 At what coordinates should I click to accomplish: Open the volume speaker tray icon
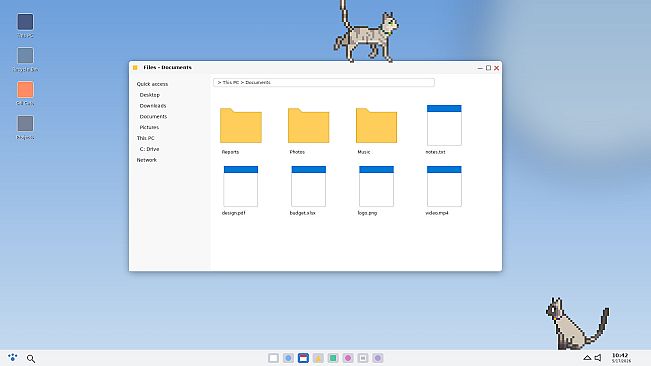pos(598,358)
